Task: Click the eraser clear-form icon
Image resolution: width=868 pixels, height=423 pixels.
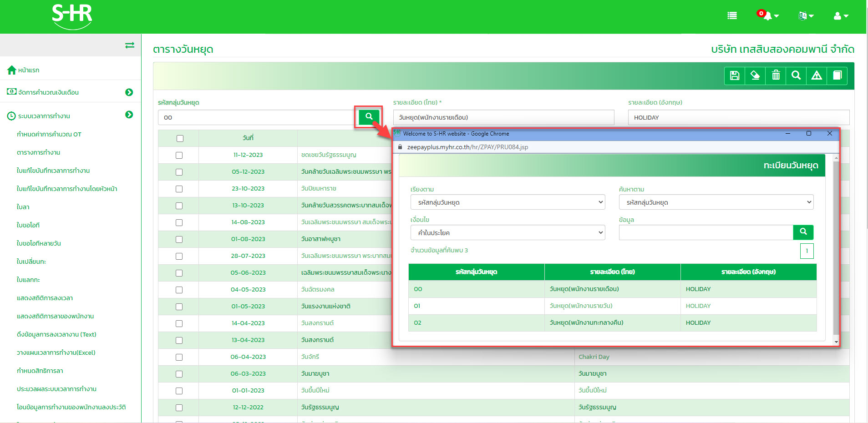Action: (x=755, y=76)
